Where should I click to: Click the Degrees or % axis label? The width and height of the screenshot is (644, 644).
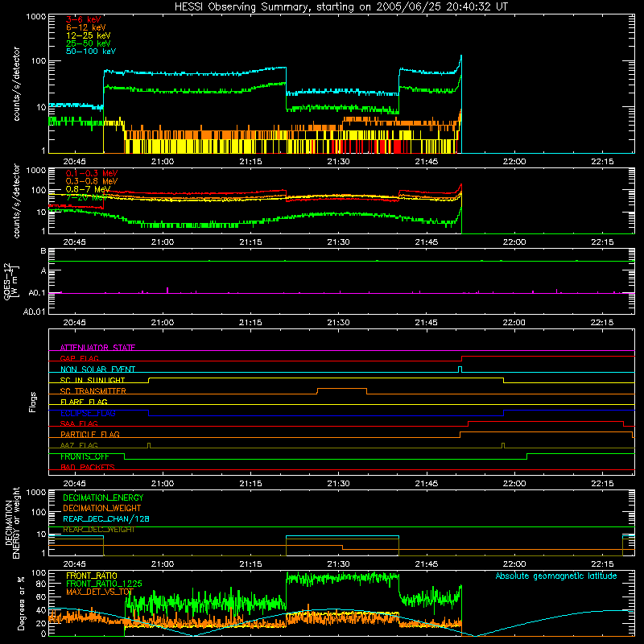click(21, 604)
